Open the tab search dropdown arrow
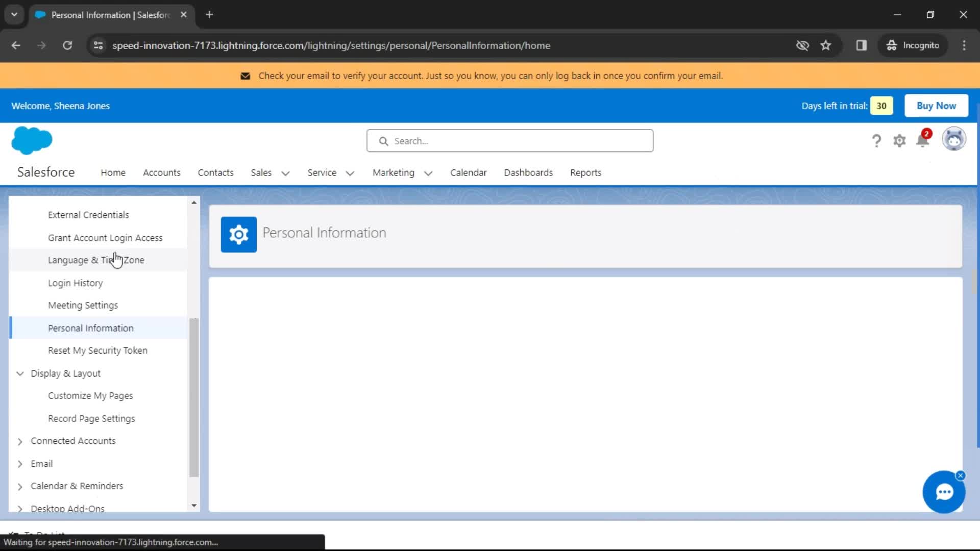Viewport: 980px width, 551px height. pyautogui.click(x=14, y=15)
